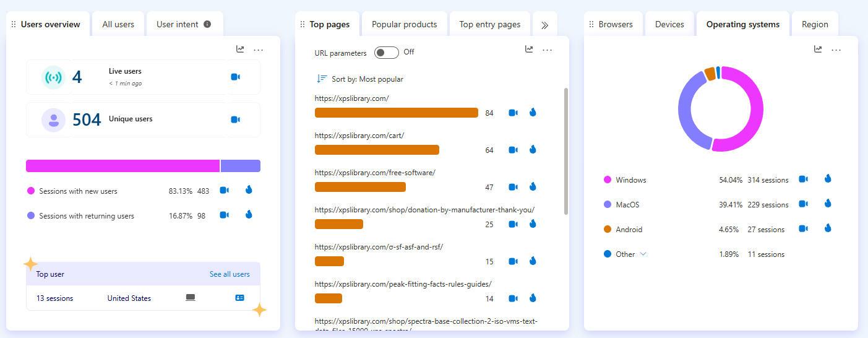Expand the Other operating systems row
The image size is (868, 338).
click(x=643, y=254)
